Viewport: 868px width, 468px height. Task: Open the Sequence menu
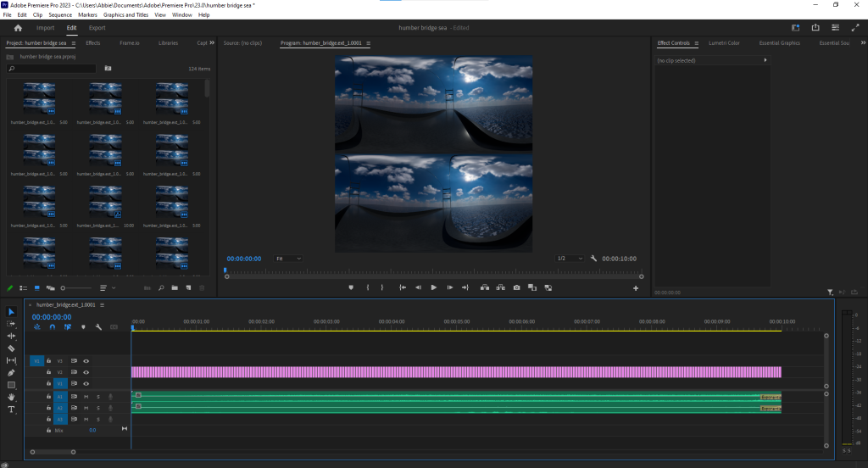point(60,14)
